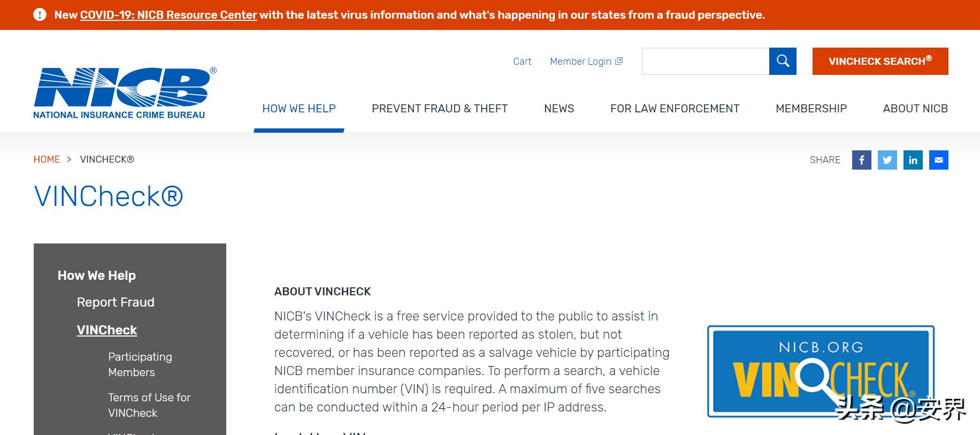Share by email envelope icon
Viewport: 980px width, 435px height.
938,160
